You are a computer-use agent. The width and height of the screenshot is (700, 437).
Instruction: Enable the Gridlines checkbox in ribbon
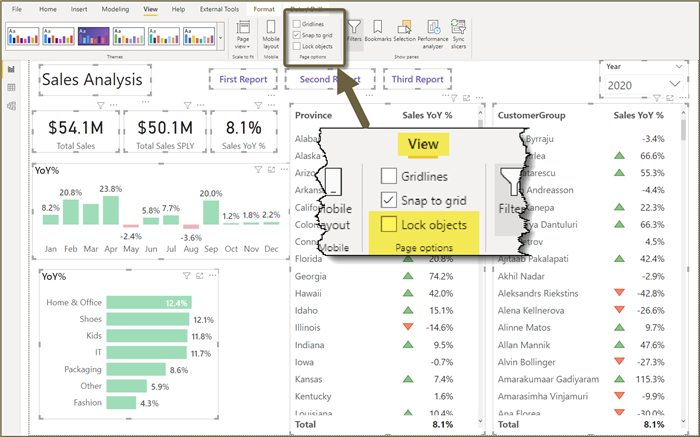click(295, 23)
